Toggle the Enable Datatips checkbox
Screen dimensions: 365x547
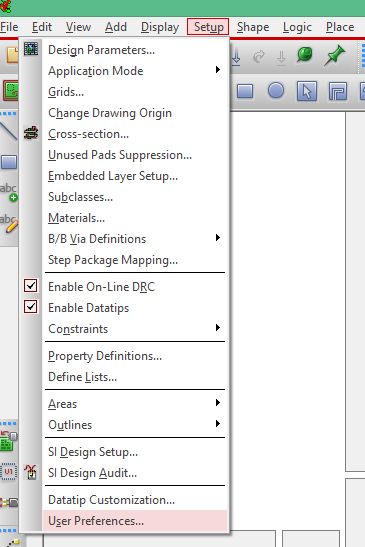click(31, 307)
